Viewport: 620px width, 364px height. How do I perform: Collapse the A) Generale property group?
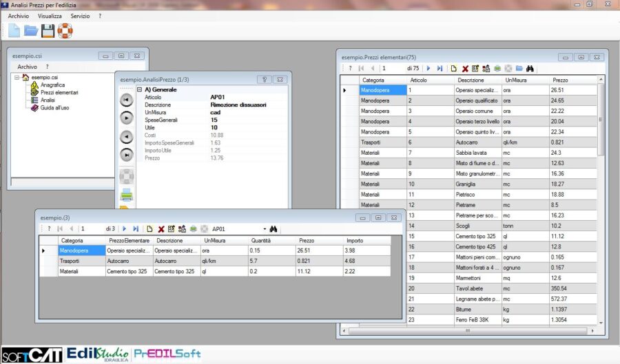pos(139,89)
